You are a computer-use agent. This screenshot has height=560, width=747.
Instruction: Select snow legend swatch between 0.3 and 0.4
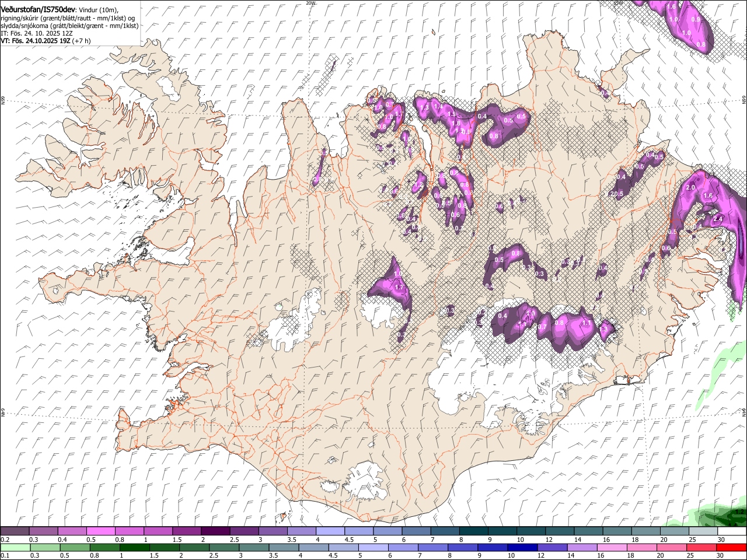point(43,531)
